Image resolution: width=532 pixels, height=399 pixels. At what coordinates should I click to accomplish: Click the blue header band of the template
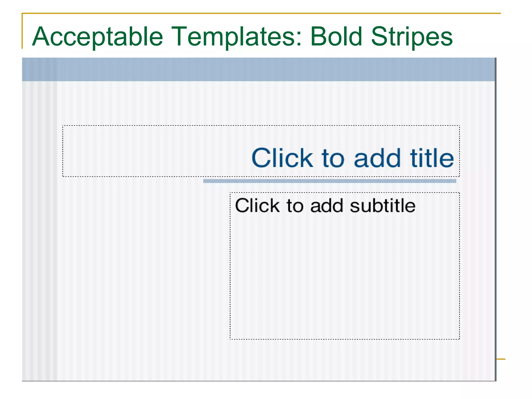click(258, 69)
